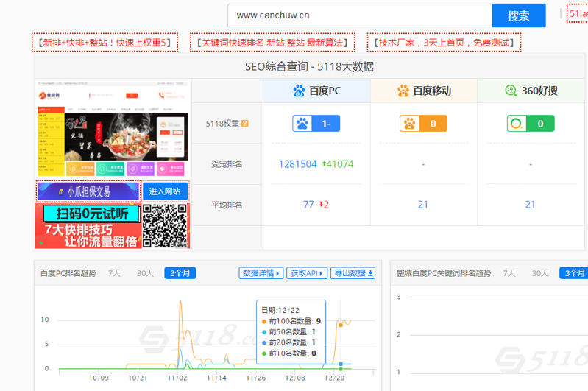The height and width of the screenshot is (391, 588).
Task: Select 30天 in 百度PC排名趋势
Action: click(145, 273)
